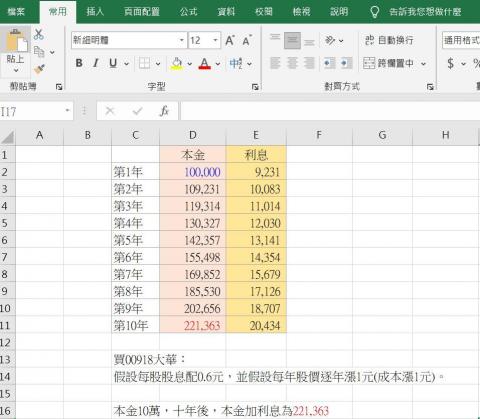The width and height of the screenshot is (480, 419).
Task: Select red cell value 221,363 in column D
Action: pyautogui.click(x=193, y=325)
